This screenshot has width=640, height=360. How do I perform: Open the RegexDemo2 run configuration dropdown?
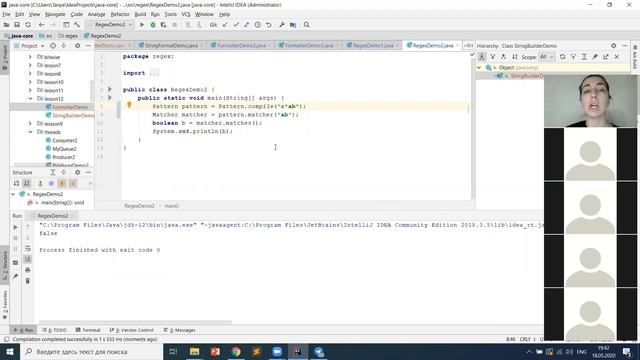[110, 25]
